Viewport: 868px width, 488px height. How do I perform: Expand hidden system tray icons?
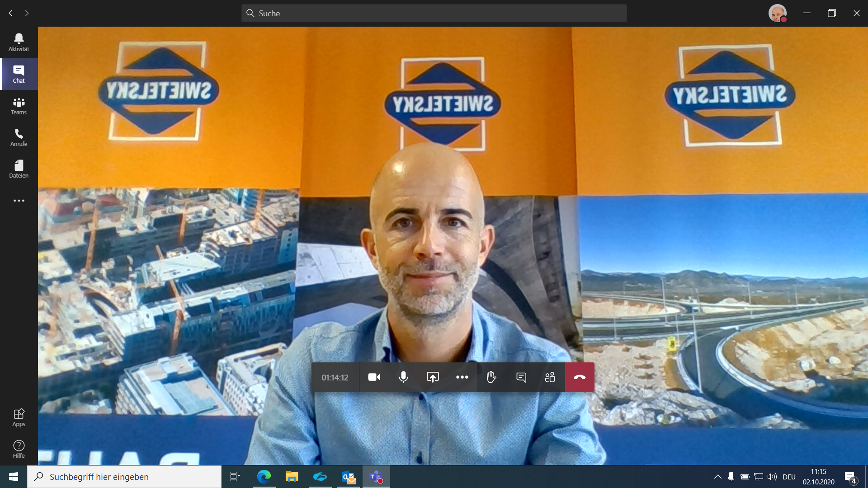point(717,477)
